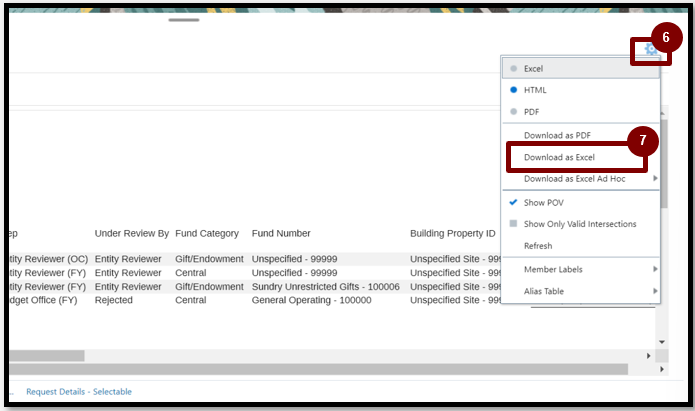Select the Budget Office (FY) cell
695x411 pixels.
pos(43,300)
